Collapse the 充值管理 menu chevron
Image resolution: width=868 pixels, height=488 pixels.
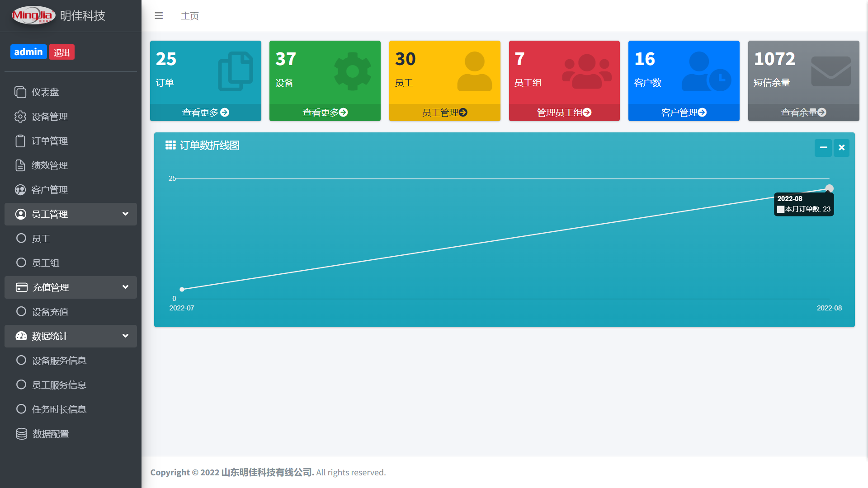[x=125, y=287]
